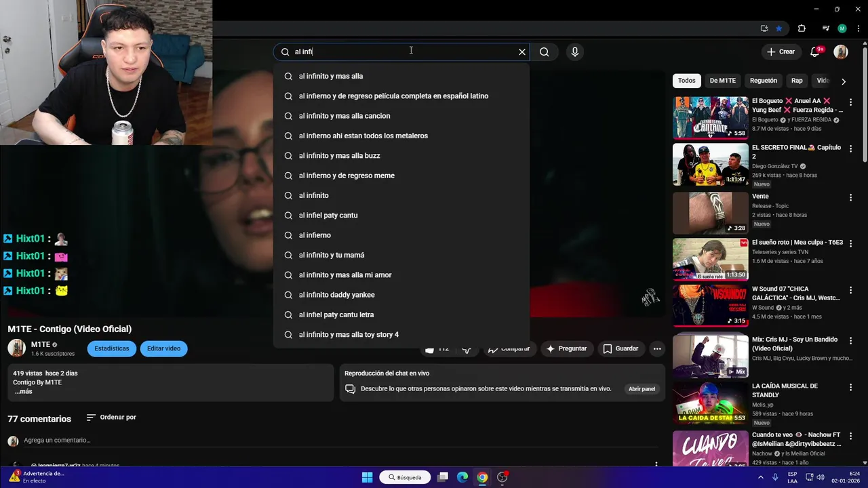Pick suggestion "al infinito daddy yankee"
The width and height of the screenshot is (868, 488).
401,295
